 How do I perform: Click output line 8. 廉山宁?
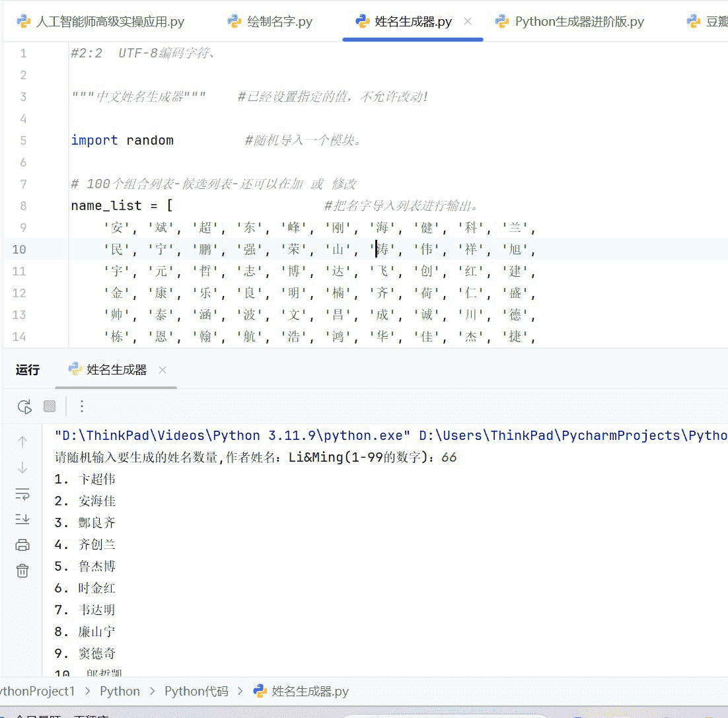coord(85,631)
